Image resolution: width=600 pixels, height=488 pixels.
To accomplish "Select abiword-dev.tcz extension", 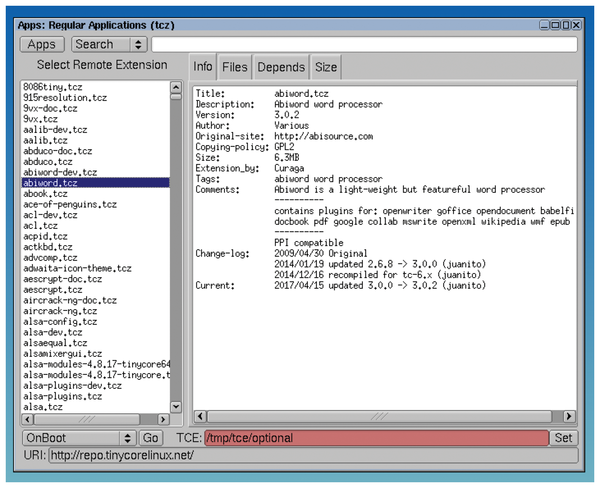I will (95, 172).
